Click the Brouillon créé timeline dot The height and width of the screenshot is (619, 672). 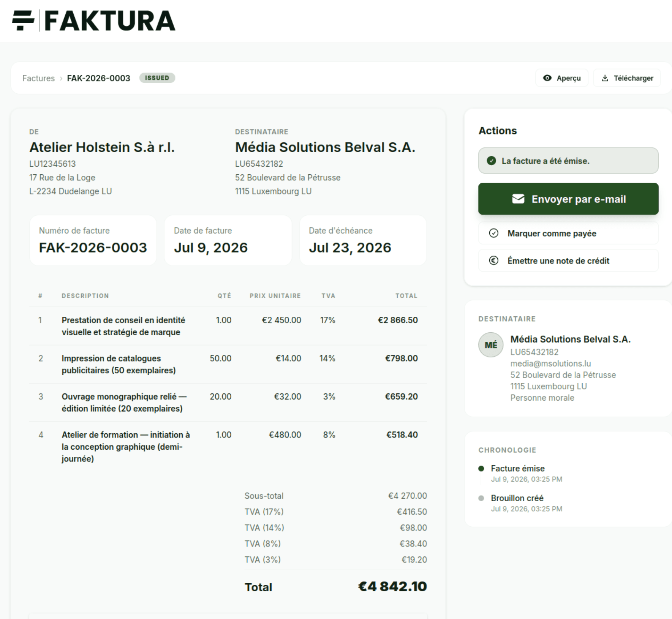(x=481, y=498)
